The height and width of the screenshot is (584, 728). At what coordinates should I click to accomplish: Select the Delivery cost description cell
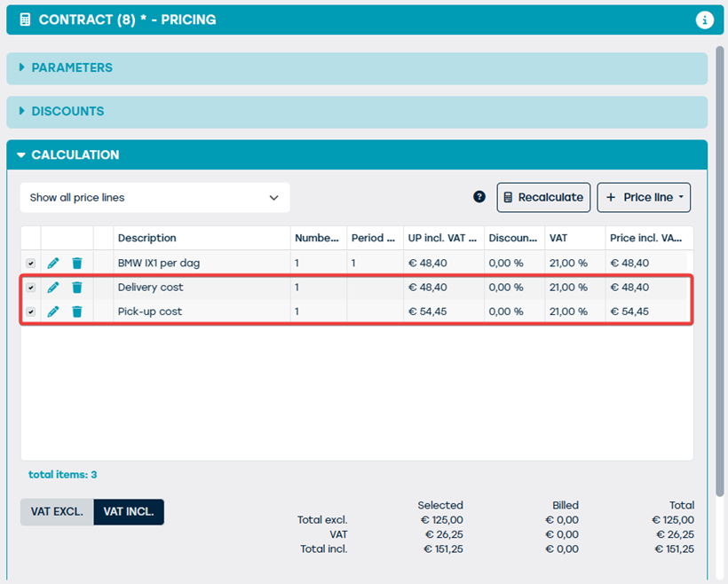(202, 288)
